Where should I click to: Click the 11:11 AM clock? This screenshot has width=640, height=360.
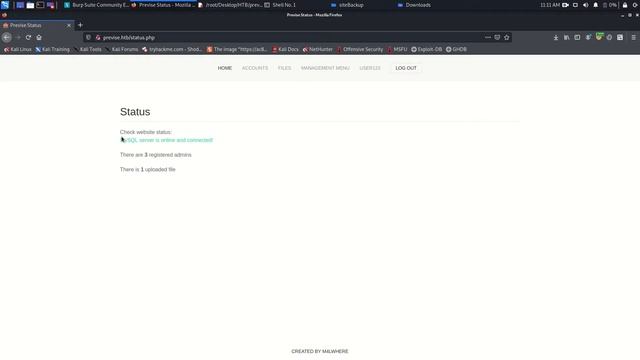[550, 5]
